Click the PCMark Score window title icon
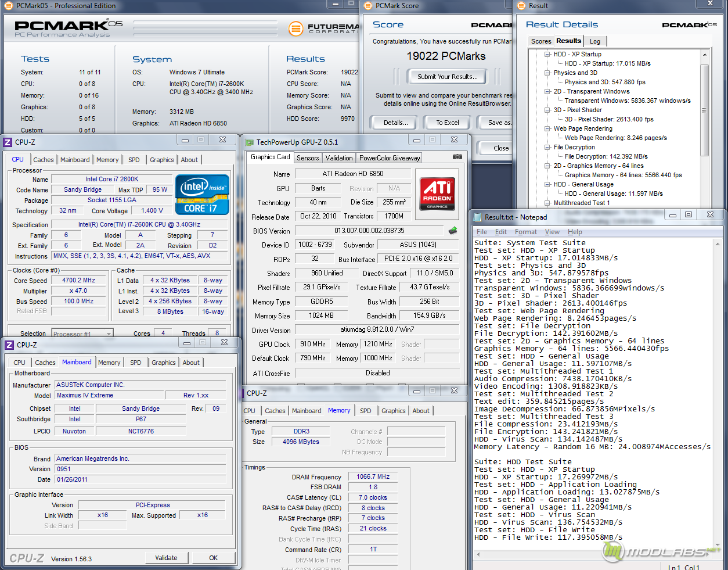The height and width of the screenshot is (570, 728). (x=368, y=6)
